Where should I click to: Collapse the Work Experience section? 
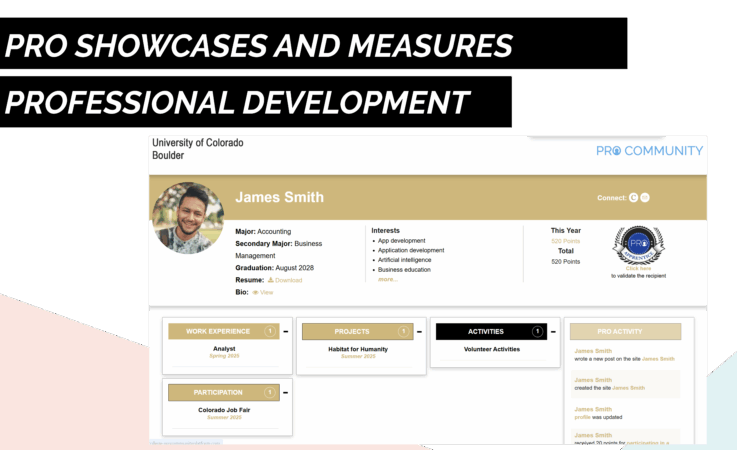[285, 332]
